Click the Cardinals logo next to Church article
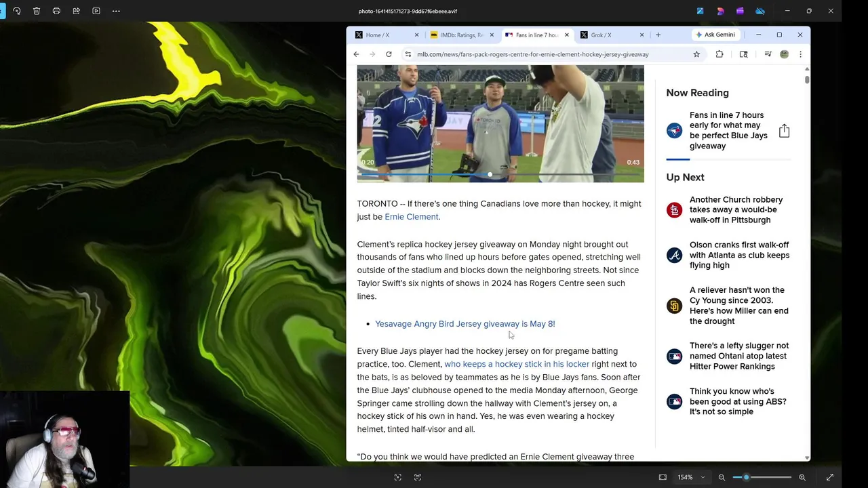 tap(674, 210)
